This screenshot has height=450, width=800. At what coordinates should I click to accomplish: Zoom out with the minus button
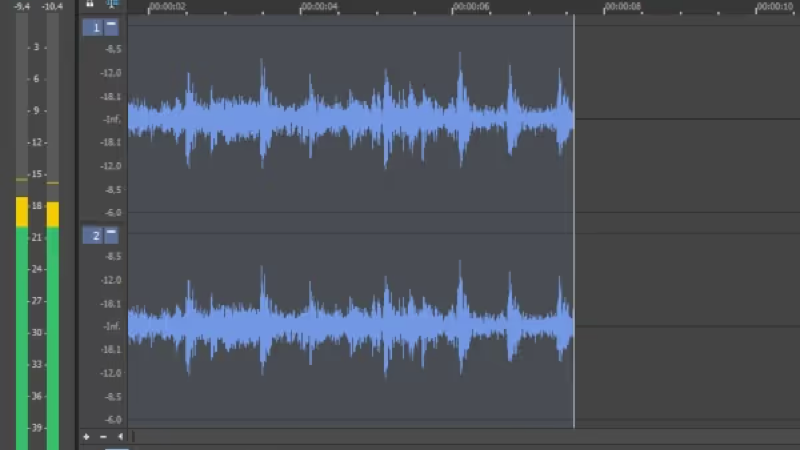point(103,437)
